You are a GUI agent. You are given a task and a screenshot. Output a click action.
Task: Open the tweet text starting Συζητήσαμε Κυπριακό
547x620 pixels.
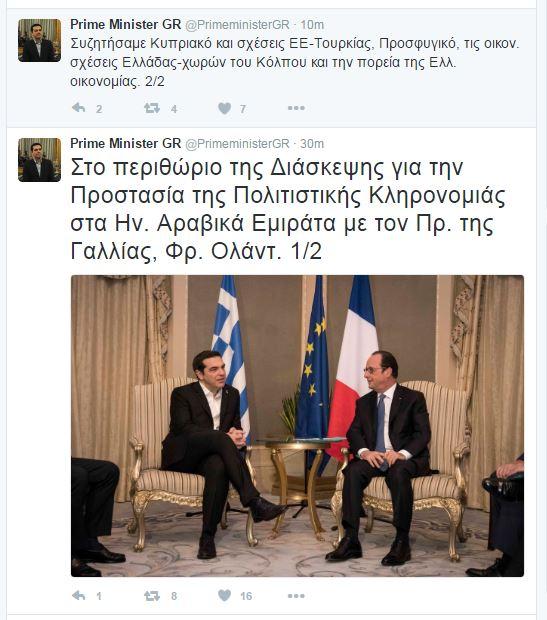295,62
